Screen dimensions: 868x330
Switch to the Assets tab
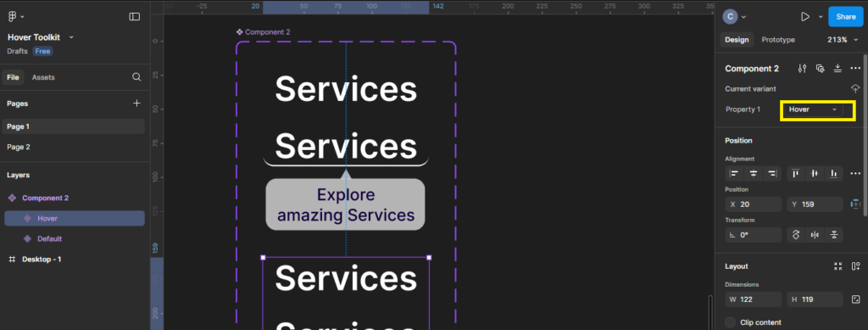(43, 77)
